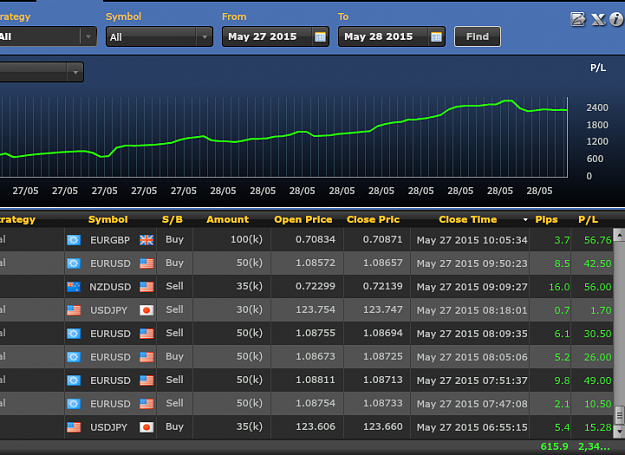Screen dimensions: 625x455
Task: Select the EURGBP trade row symbol
Action: click(x=110, y=240)
